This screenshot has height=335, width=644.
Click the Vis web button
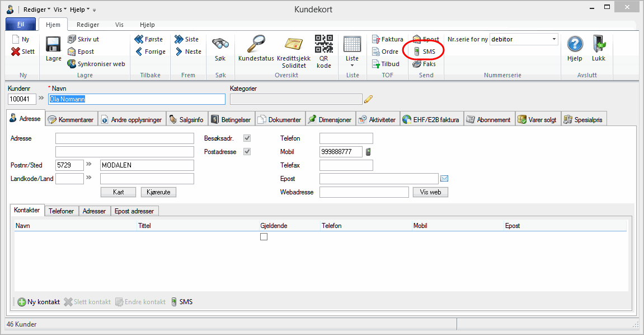click(x=430, y=192)
